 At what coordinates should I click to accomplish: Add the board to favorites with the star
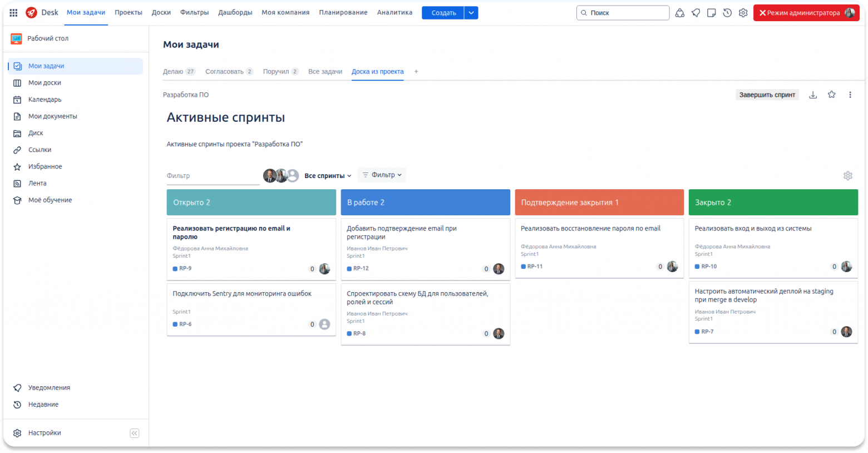(832, 95)
